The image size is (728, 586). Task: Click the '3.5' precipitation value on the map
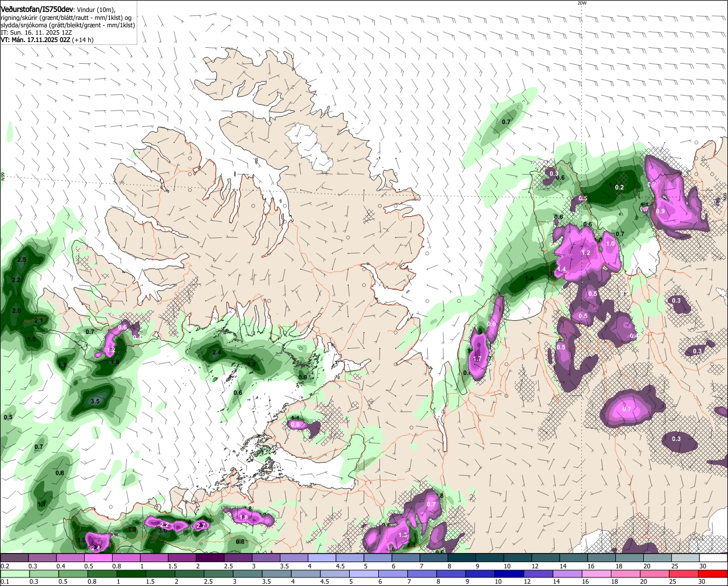[x=95, y=401]
